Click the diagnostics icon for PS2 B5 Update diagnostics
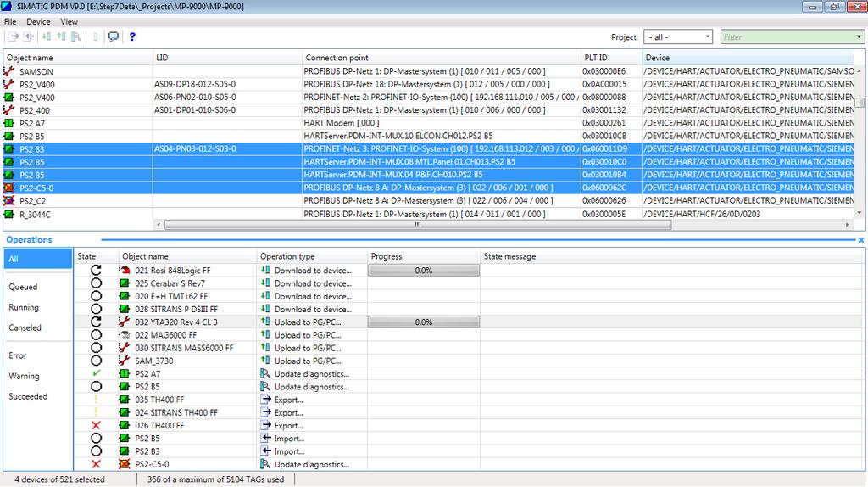 (265, 386)
